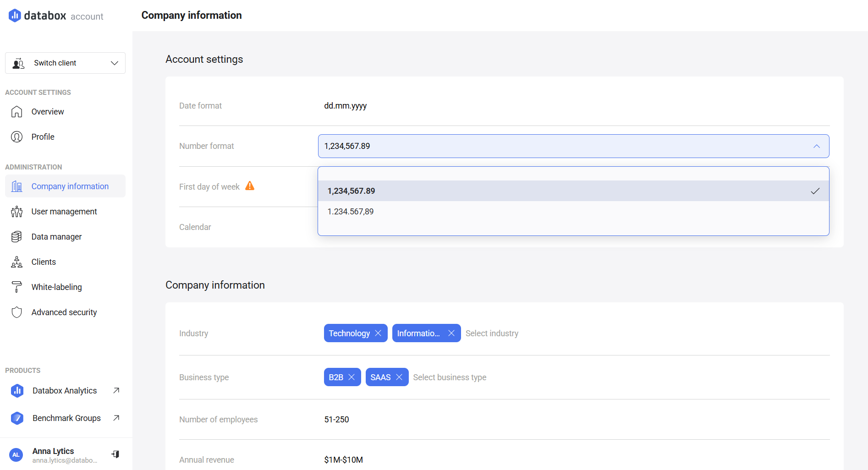Remove the SAAS business type tag
The height and width of the screenshot is (470, 868).
[399, 377]
